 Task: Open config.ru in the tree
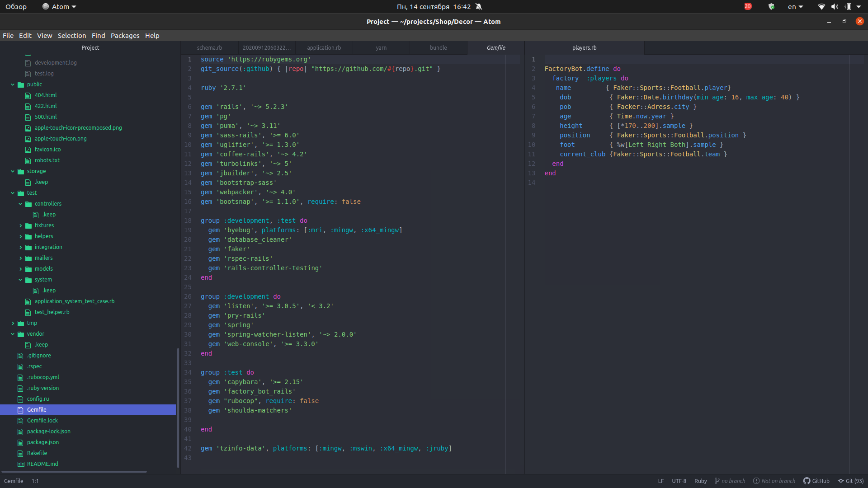[x=38, y=399]
